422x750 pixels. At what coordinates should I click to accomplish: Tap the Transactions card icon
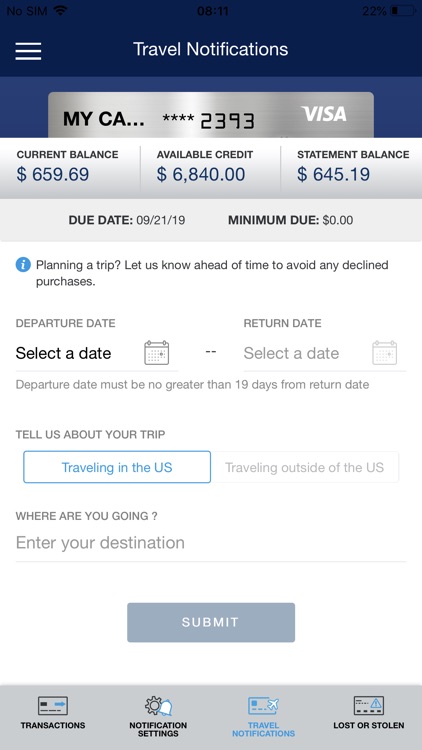coord(53,706)
